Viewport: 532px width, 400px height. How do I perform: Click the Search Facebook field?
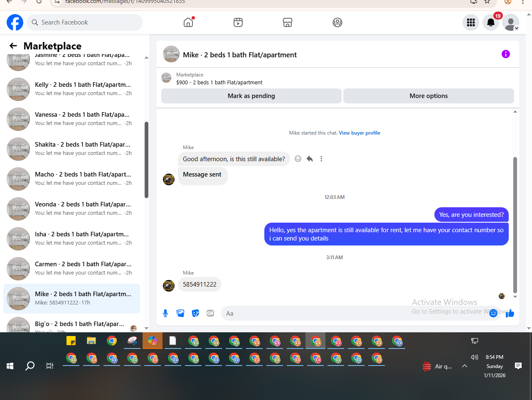pos(85,22)
